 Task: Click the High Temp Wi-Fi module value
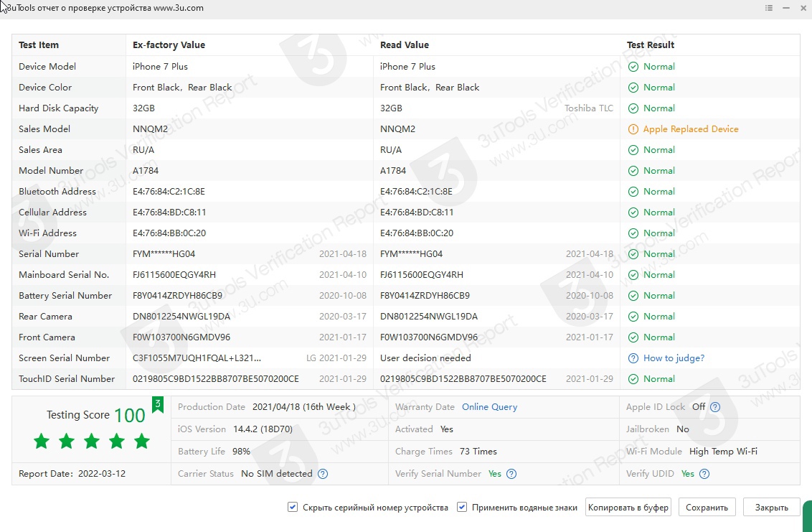pos(723,452)
